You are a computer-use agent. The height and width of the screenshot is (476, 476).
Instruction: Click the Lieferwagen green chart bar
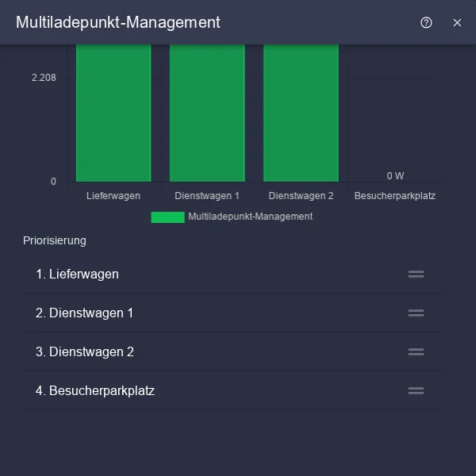point(113,113)
